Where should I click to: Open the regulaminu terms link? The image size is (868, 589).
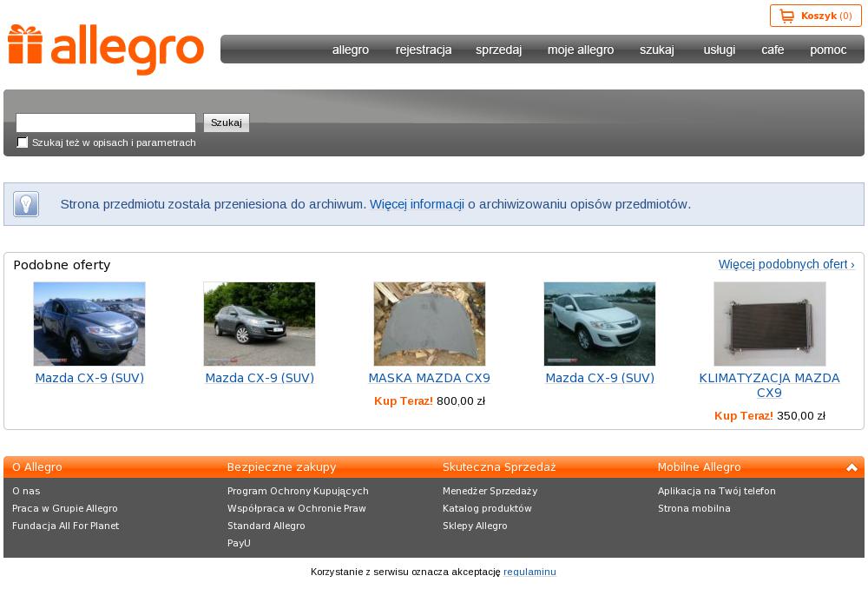point(529,572)
